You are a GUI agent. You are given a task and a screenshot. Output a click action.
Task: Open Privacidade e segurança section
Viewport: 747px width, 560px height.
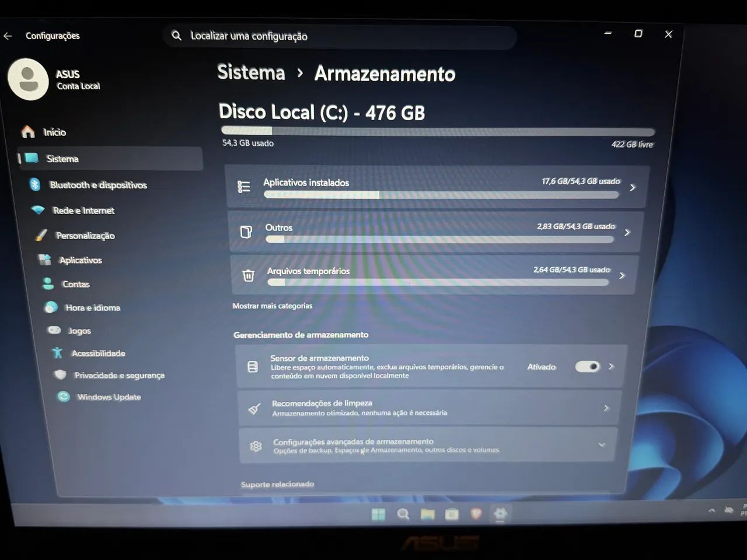click(119, 375)
